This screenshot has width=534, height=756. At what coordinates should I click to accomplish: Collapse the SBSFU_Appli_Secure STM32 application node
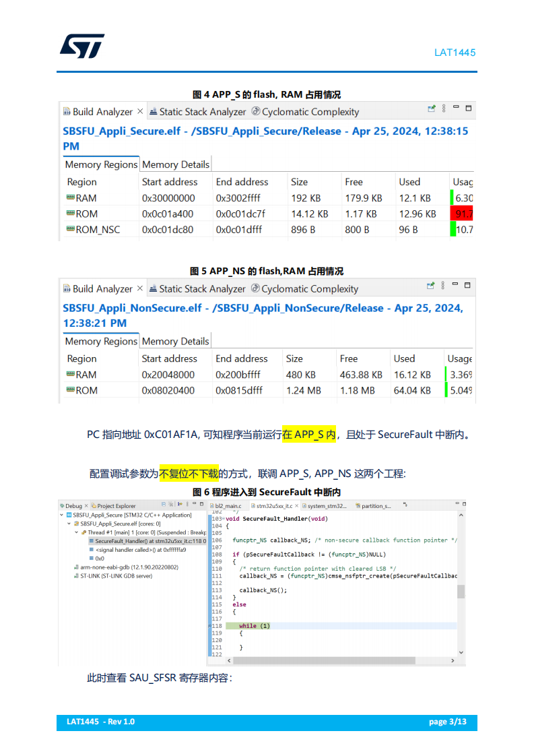point(61,515)
